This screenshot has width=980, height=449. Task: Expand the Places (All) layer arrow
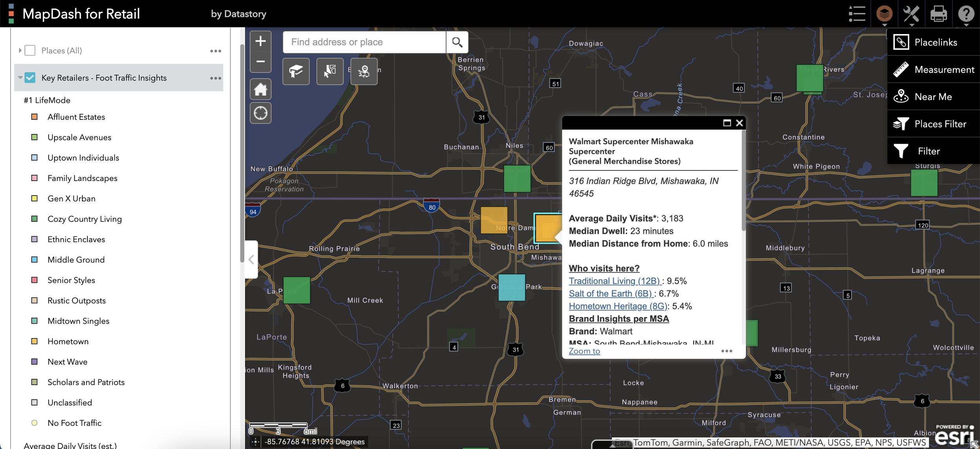(20, 51)
